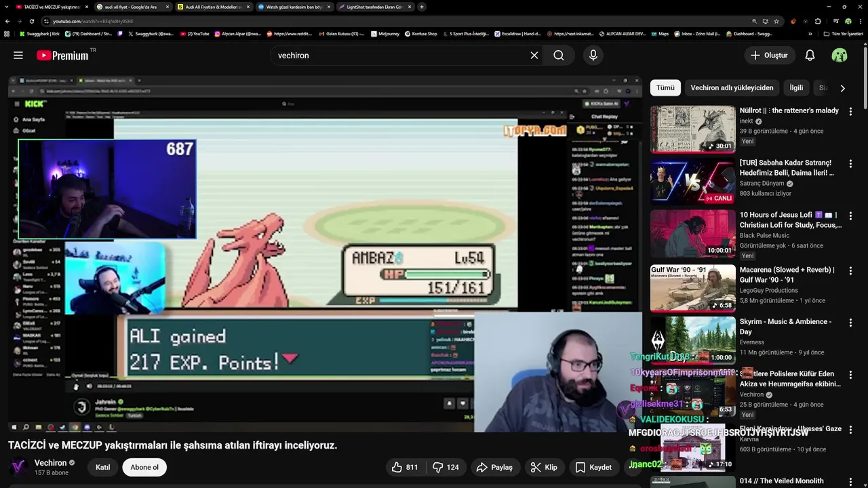Select the İlgili filter chip
Screen dimensions: 868x488
tap(796, 87)
